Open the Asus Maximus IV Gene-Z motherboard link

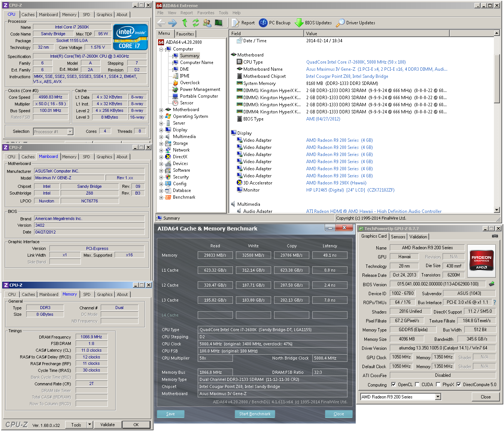click(377, 69)
